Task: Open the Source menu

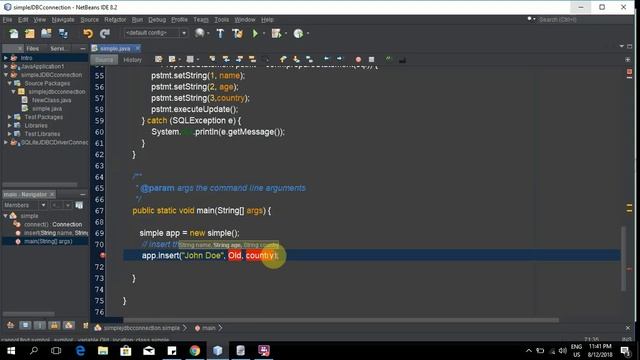Action: tap(89, 20)
